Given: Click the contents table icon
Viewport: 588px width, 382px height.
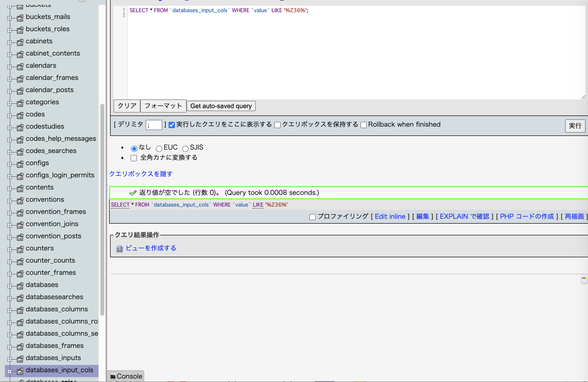Looking at the screenshot, I should tap(20, 187).
